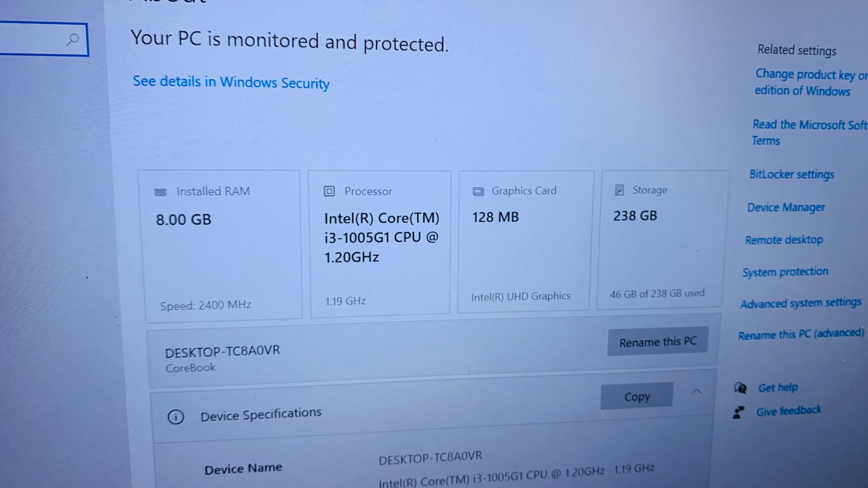Open System protection link
The width and height of the screenshot is (868, 488).
click(x=785, y=272)
